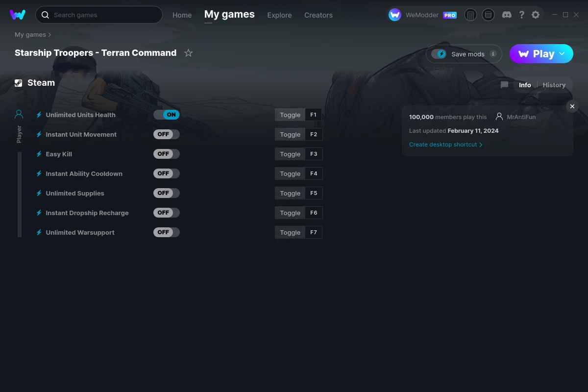
Task: Open the Home tab
Action: click(182, 15)
